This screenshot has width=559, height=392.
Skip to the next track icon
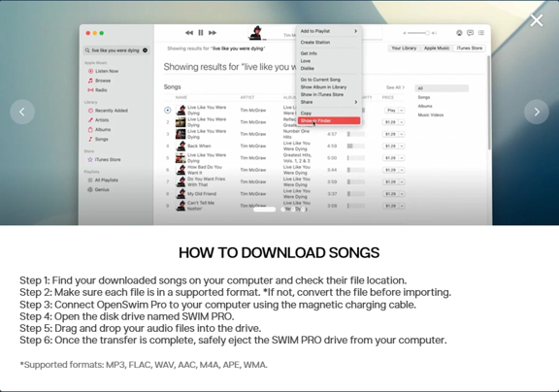point(213,33)
